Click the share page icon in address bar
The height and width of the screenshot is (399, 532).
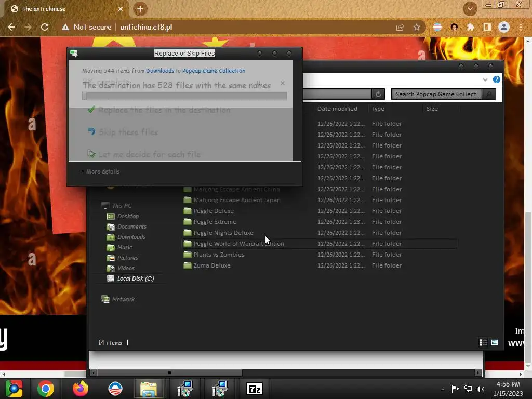click(x=400, y=27)
